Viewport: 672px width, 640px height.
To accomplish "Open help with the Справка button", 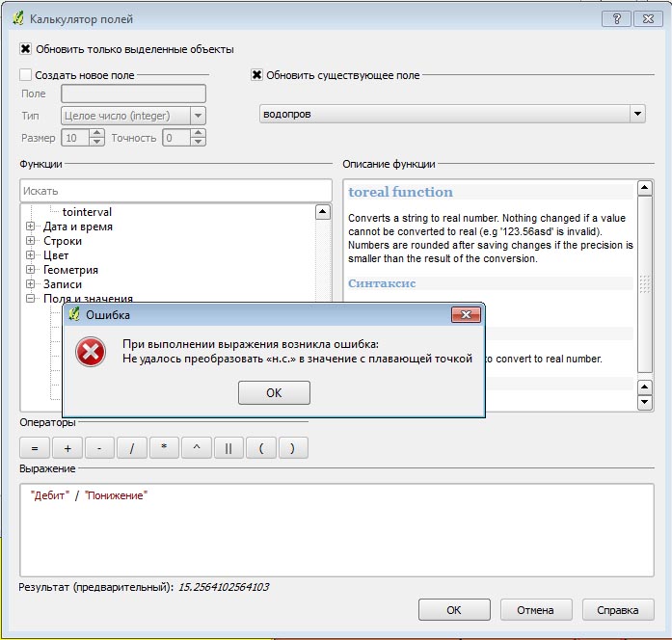I will [618, 609].
